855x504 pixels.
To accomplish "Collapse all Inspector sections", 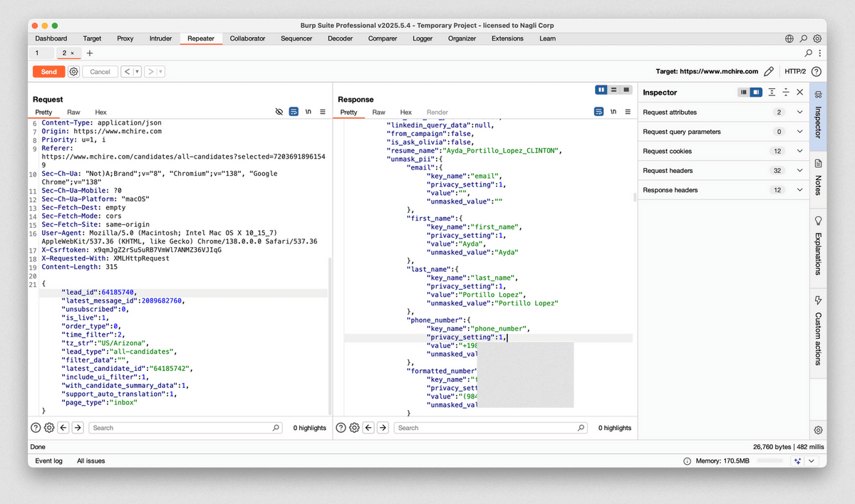I will (786, 93).
